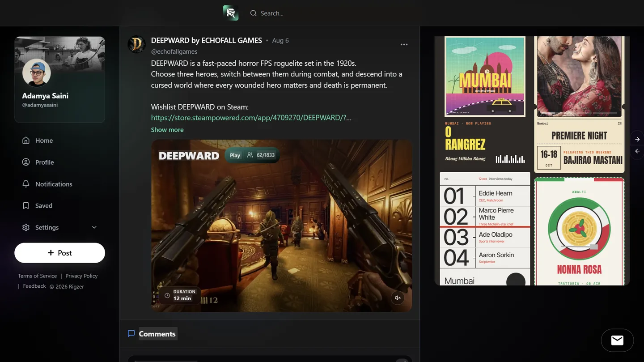Click the players icon next to 62/1833

tap(250, 155)
